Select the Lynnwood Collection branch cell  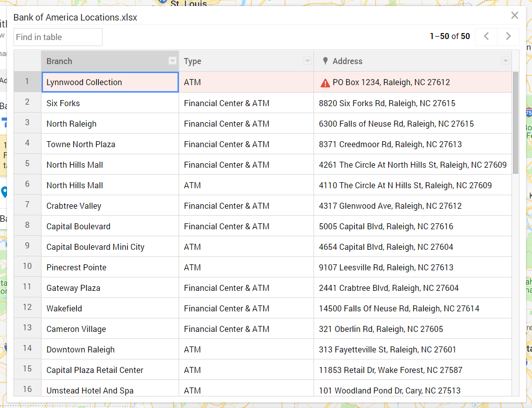click(x=110, y=82)
